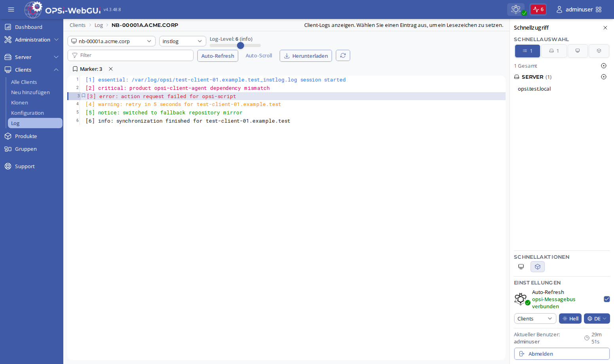Open the hamburger navigation menu
The image size is (614, 364).
click(11, 9)
